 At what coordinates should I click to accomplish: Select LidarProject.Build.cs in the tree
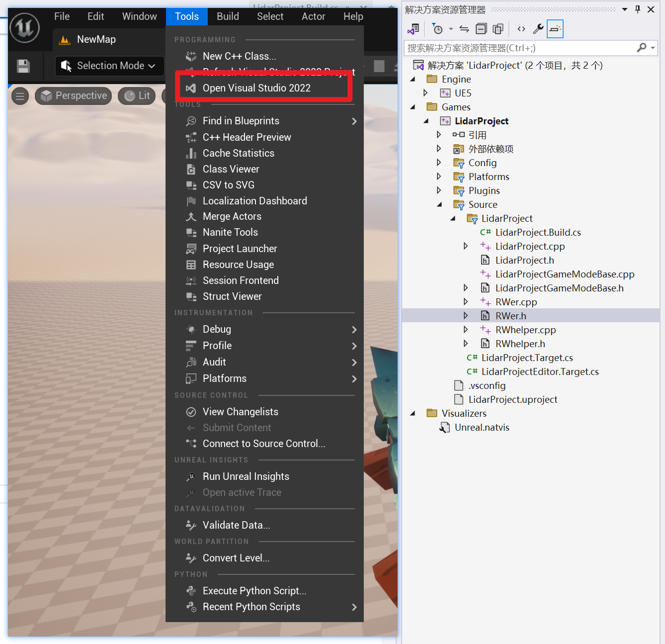[x=538, y=232]
